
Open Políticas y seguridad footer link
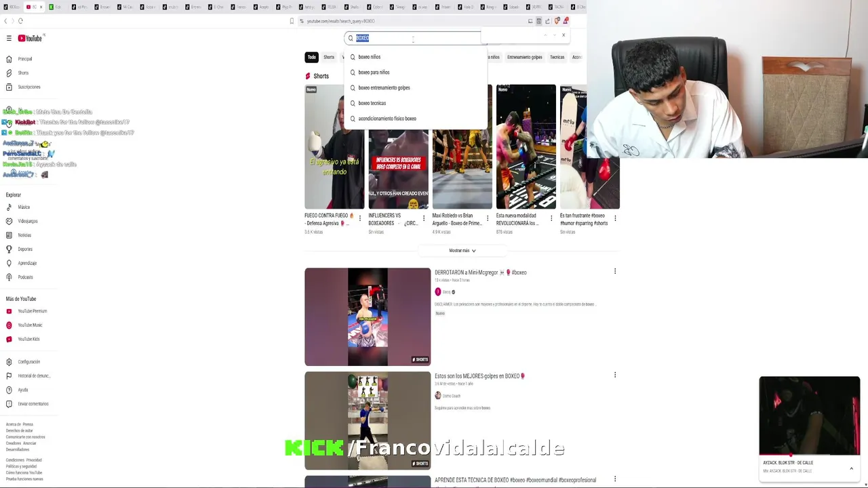tap(21, 466)
